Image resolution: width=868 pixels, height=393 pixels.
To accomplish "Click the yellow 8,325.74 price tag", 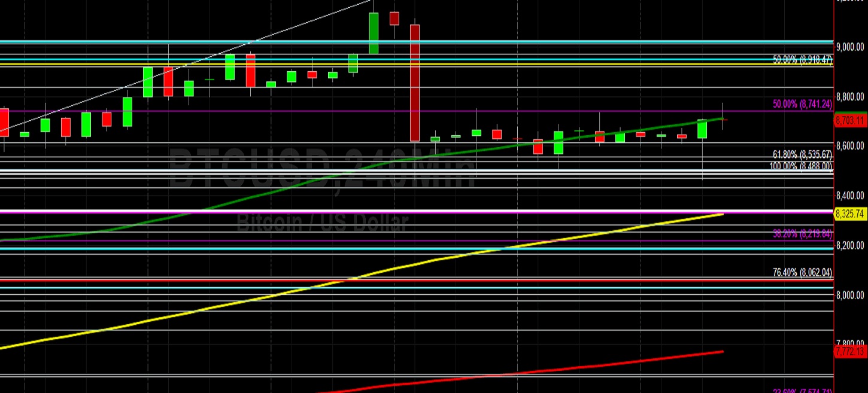I will [x=850, y=213].
